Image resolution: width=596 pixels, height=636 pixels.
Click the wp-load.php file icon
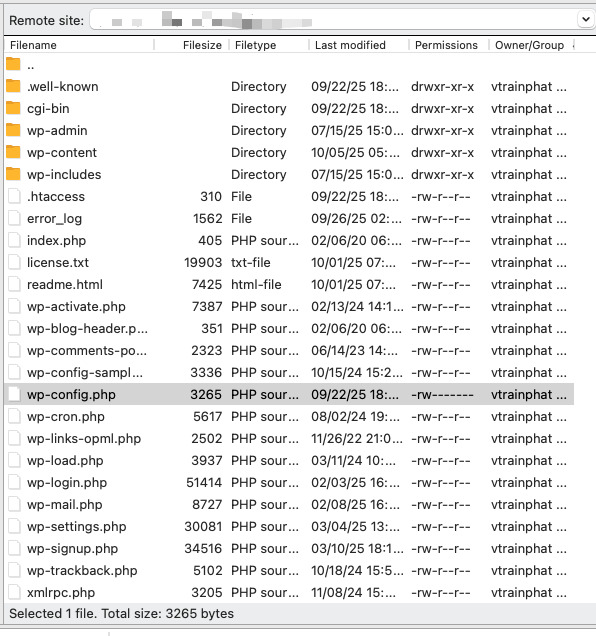15,460
